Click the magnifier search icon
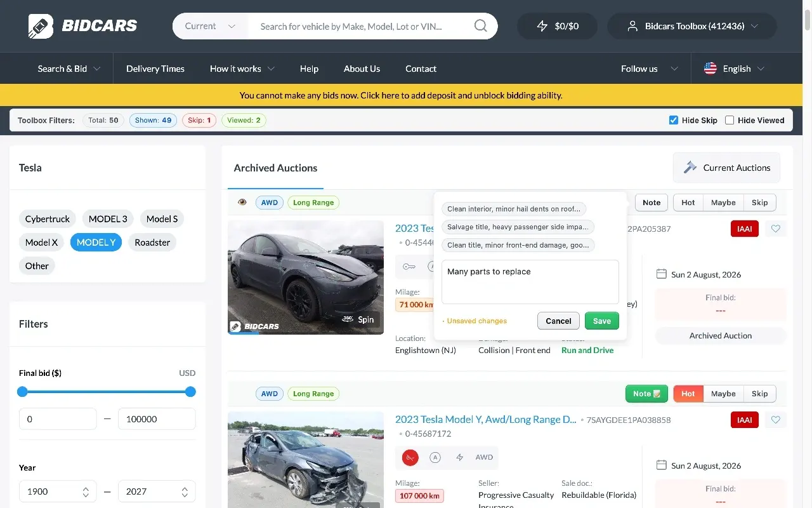Image resolution: width=812 pixels, height=508 pixels. coord(481,26)
